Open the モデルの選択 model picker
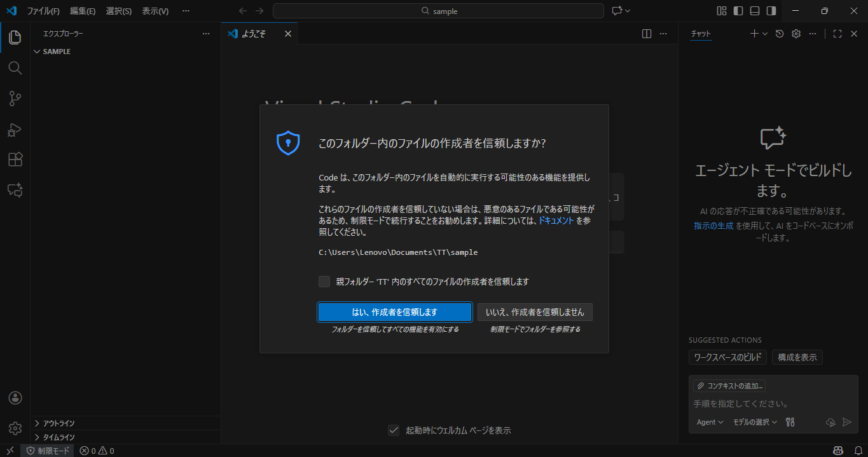Screen dimensions: 868x457 754,421
